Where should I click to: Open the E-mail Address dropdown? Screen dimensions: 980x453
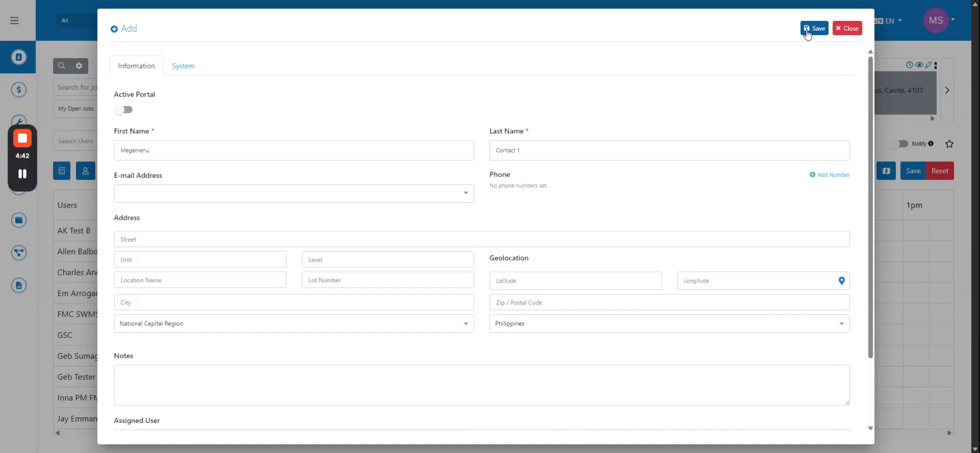294,193
